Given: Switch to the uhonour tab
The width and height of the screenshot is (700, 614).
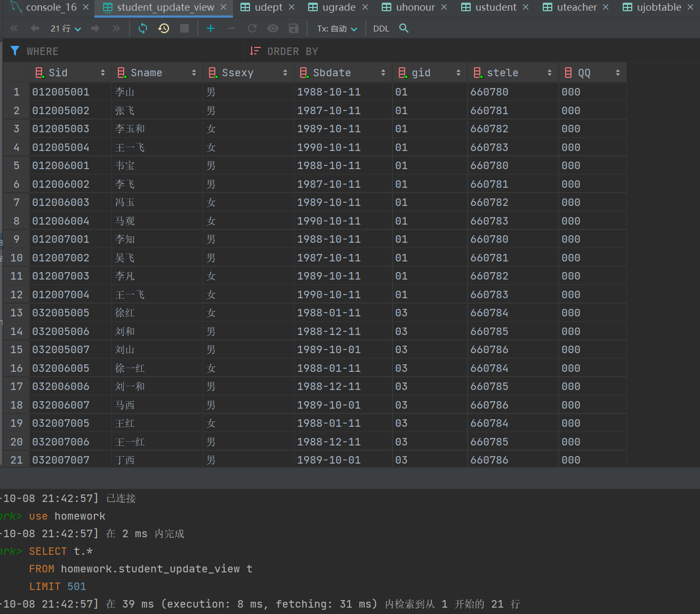Looking at the screenshot, I should (x=415, y=7).
